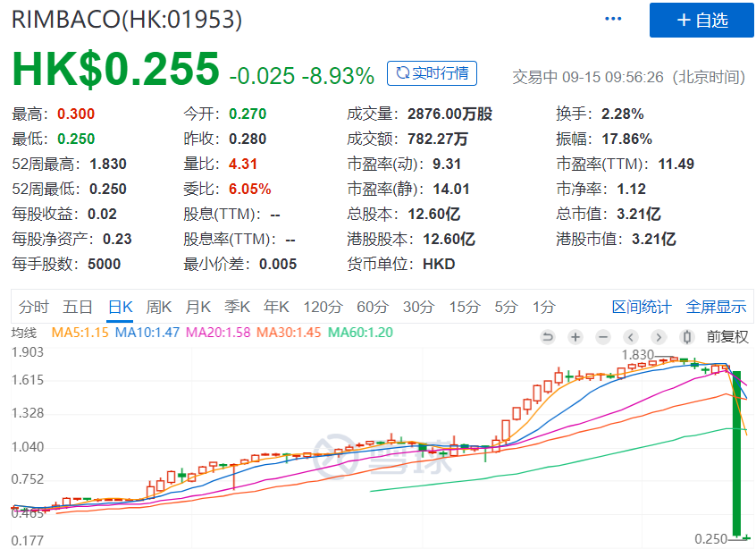
Task: Click the MA5:1.15 moving average label
Action: point(80,333)
